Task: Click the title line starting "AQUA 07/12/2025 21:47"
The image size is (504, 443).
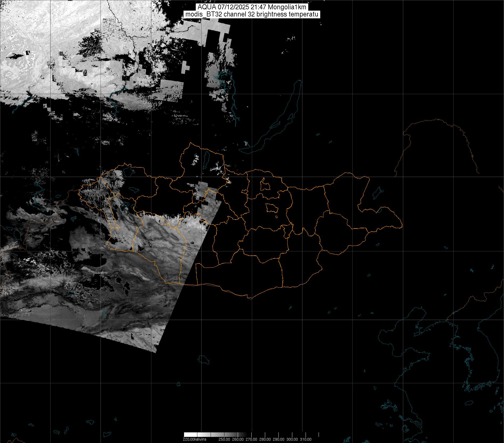Action: [252, 7]
